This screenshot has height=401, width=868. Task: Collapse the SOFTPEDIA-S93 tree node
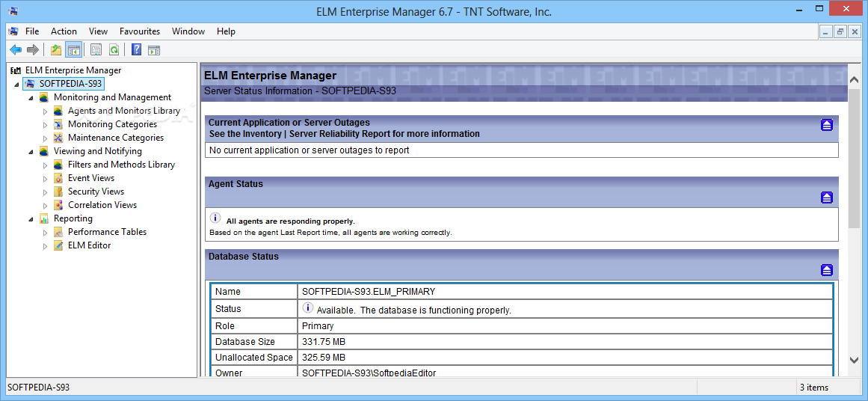[16, 85]
